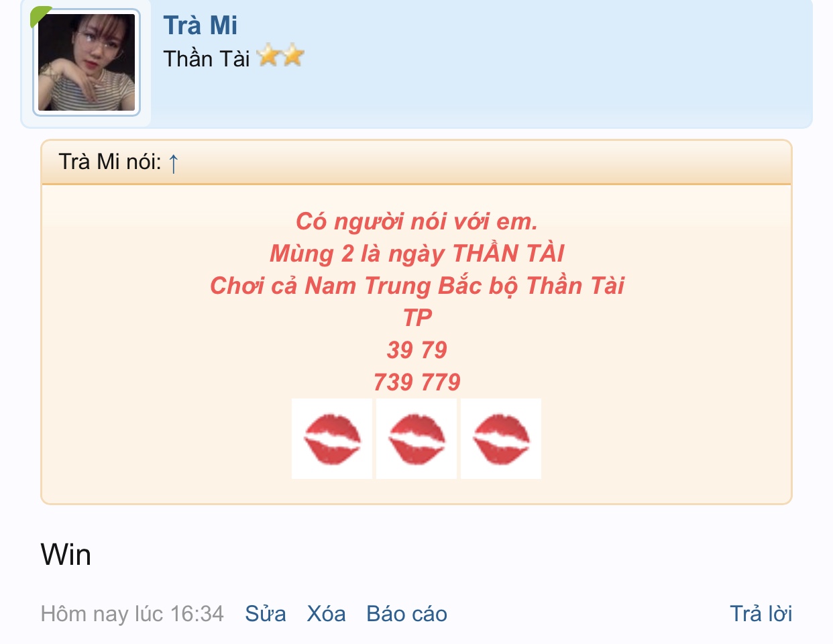The image size is (833, 644).
Task: Click the second gold star rank icon
Action: coord(293,56)
